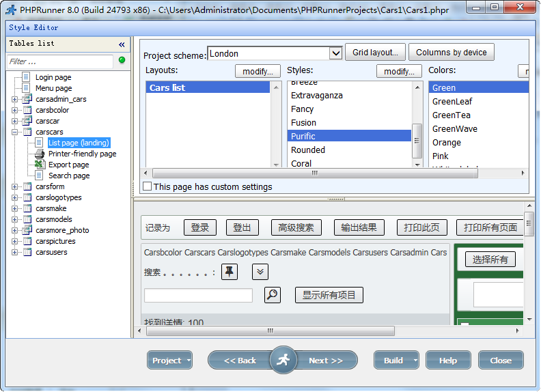Image resolution: width=541 pixels, height=392 pixels.
Task: Collapse the carscars tree node
Action: [15, 132]
